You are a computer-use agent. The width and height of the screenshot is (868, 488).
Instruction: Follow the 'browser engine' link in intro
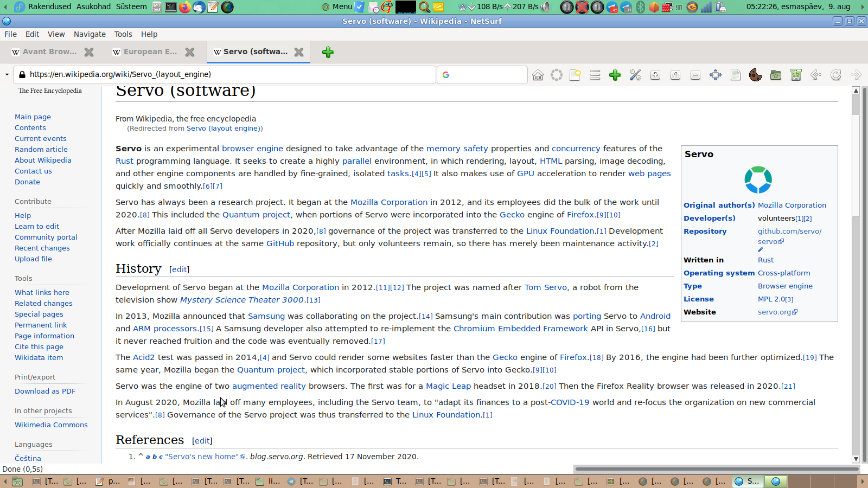(x=252, y=149)
